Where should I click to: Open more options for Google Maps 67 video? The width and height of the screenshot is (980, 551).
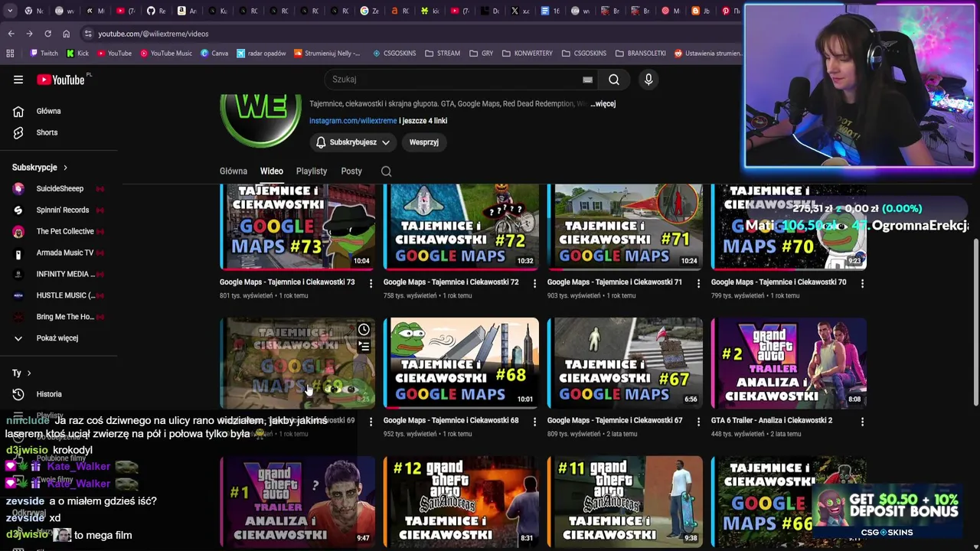tap(698, 422)
